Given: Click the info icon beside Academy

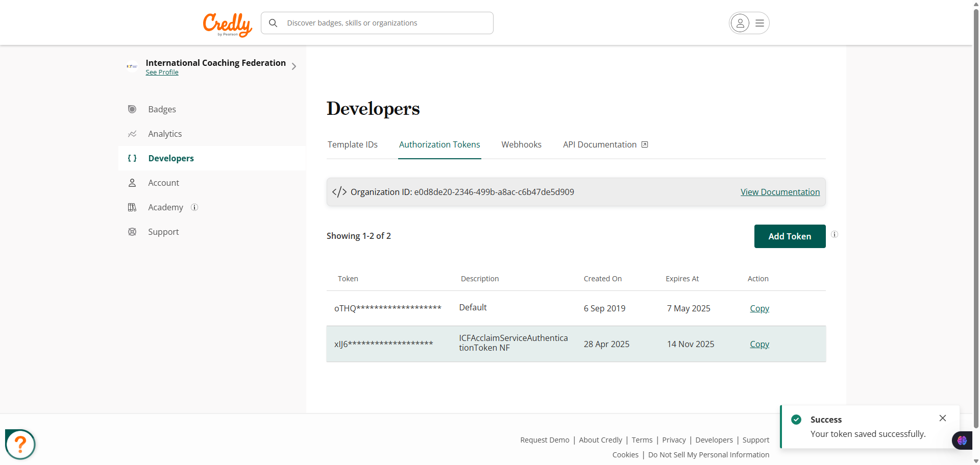Looking at the screenshot, I should (x=194, y=207).
